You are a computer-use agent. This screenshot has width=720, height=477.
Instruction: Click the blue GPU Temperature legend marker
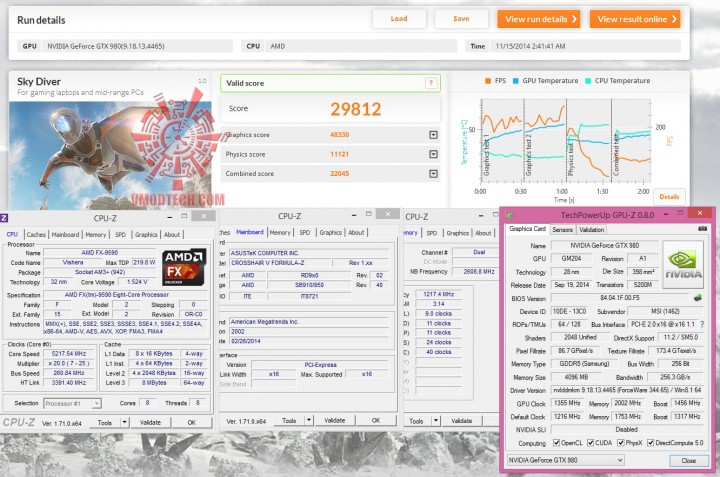coord(515,81)
